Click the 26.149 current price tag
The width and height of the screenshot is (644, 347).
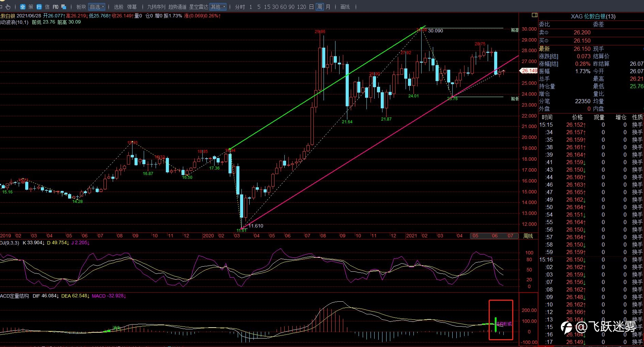(529, 71)
